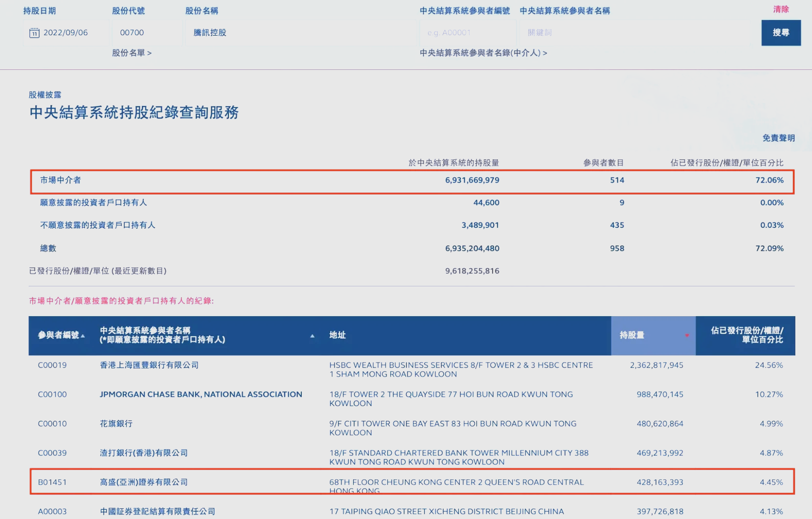812x519 pixels.
Task: Select shareholding 428,163,393
Action: click(660, 482)
